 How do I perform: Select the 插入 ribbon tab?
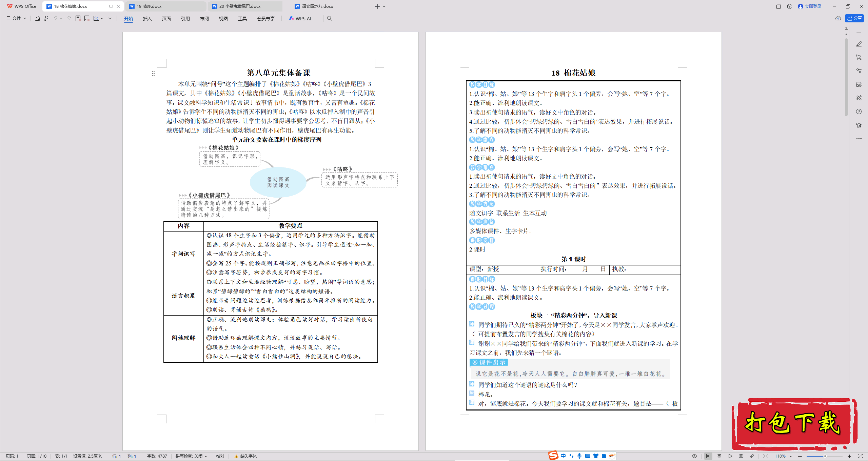tap(147, 19)
